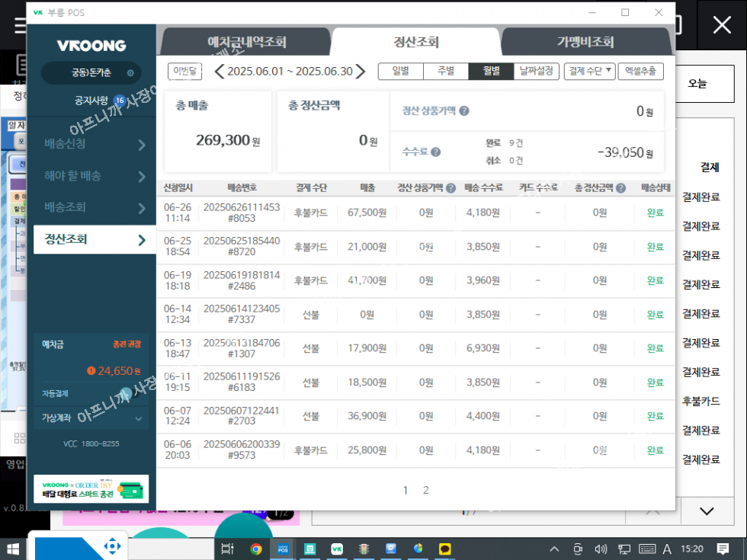Open Chrome from the taskbar
Screen dimensions: 747x560
pyautogui.click(x=256, y=549)
